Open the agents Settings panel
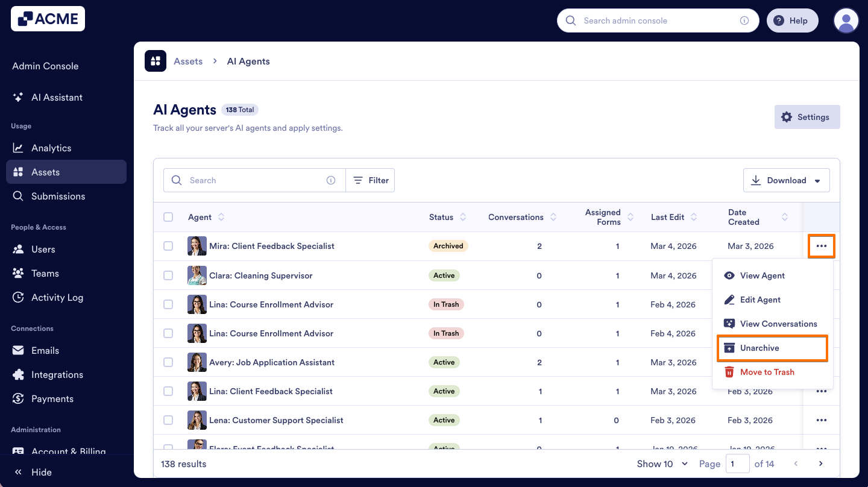The height and width of the screenshot is (487, 868). [x=807, y=116]
